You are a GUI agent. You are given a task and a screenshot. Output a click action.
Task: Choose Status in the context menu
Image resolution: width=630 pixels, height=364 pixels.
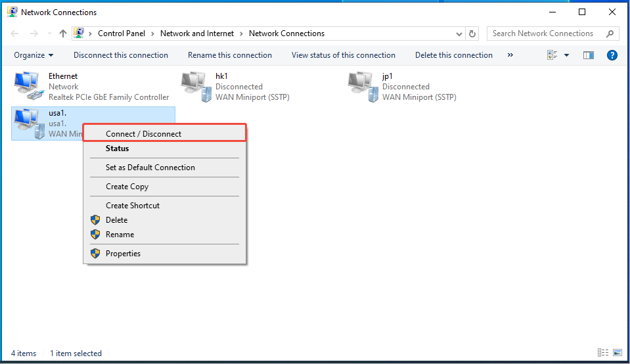click(x=165, y=148)
